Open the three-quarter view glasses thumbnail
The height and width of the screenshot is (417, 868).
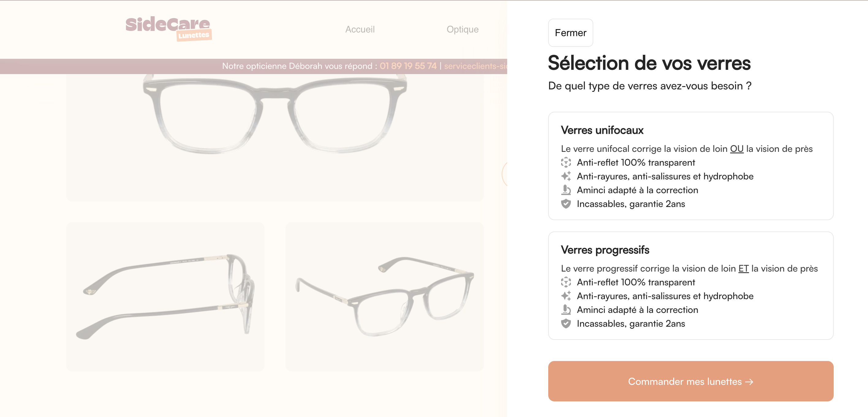[384, 296]
